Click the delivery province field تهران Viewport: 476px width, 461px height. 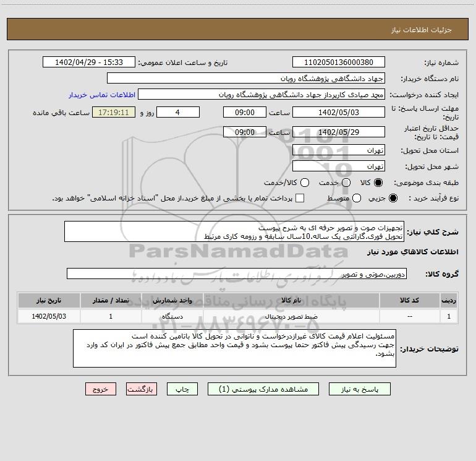point(339,150)
